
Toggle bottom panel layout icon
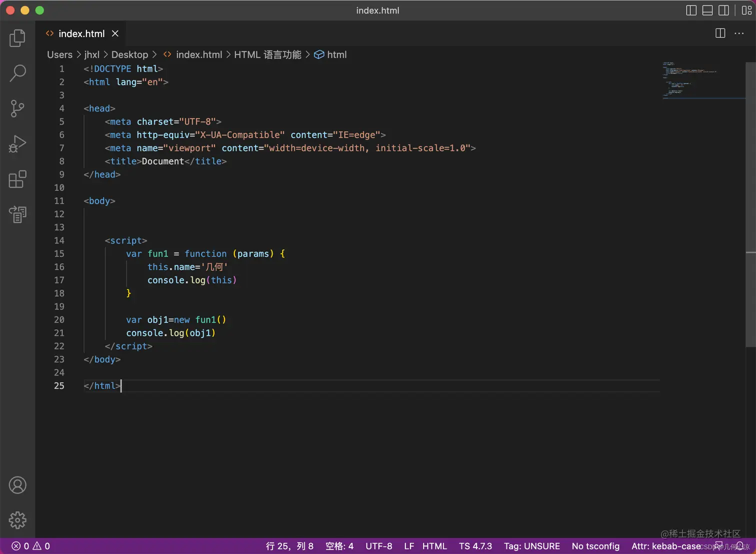707,10
